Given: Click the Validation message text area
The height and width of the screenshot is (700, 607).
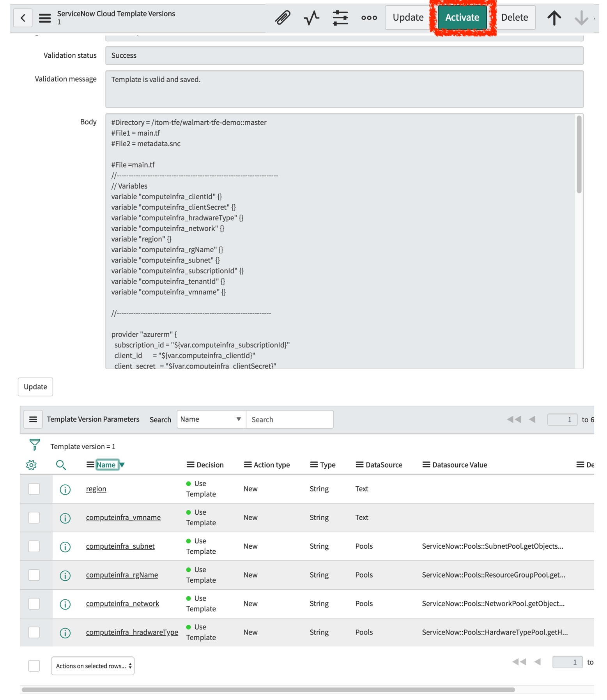Looking at the screenshot, I should (344, 89).
